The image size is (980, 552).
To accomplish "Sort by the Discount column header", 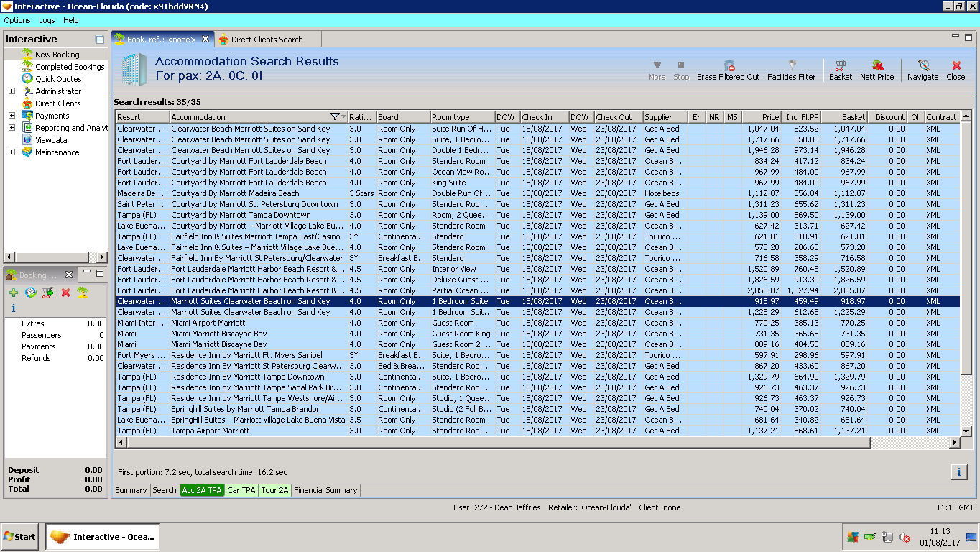I will (x=888, y=117).
